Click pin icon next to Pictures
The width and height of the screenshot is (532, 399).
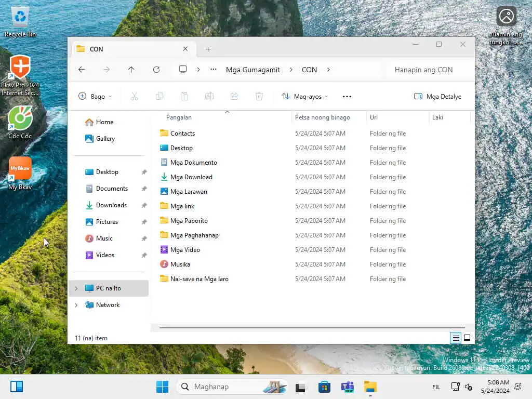pyautogui.click(x=144, y=222)
